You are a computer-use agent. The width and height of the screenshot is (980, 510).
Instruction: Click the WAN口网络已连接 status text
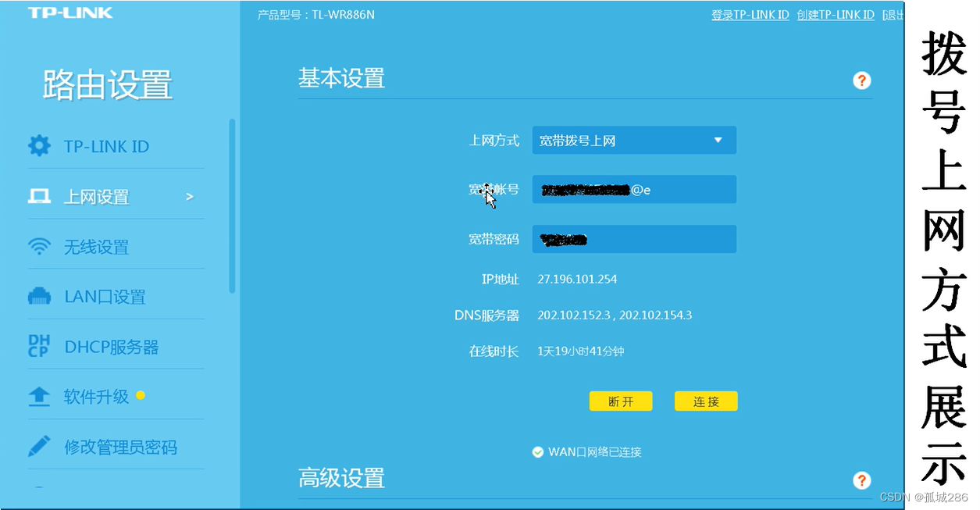pos(594,451)
